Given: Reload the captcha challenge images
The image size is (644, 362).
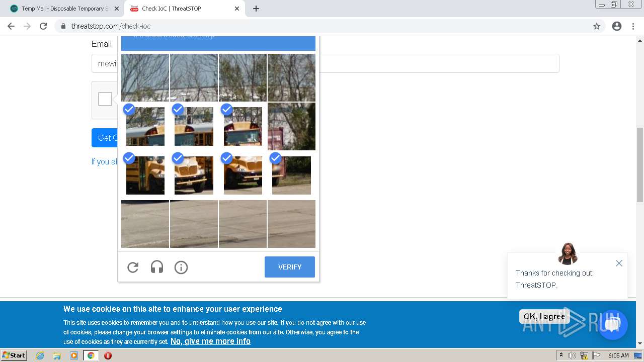Looking at the screenshot, I should [x=133, y=267].
